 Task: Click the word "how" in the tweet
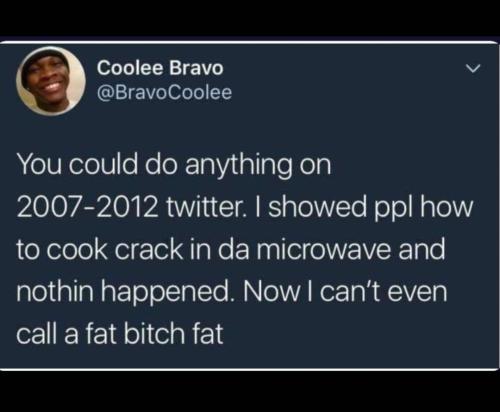447,207
